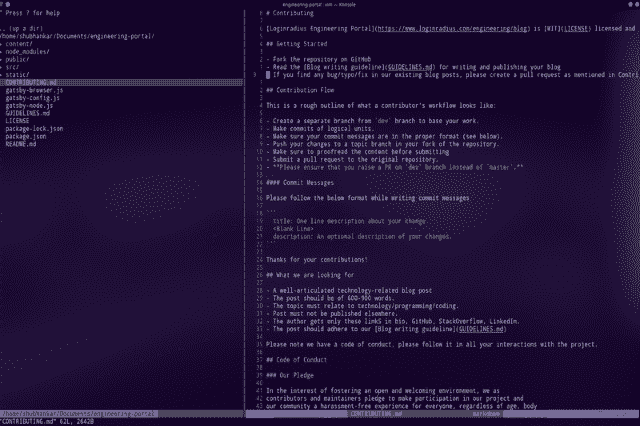Click the '<Blank Line>' code line
Viewport: 640px width, 426px height.
click(x=293, y=229)
